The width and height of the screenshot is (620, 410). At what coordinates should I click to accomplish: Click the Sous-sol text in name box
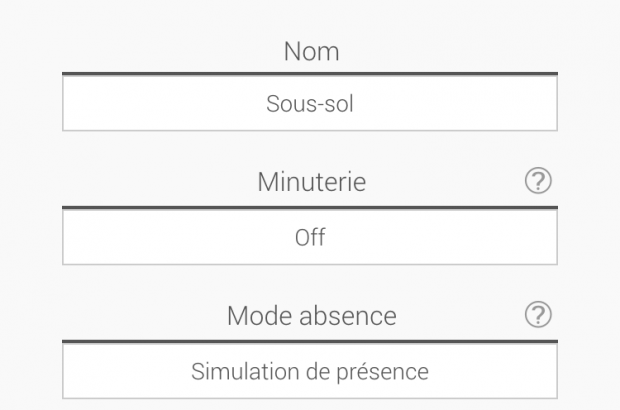coord(310,103)
